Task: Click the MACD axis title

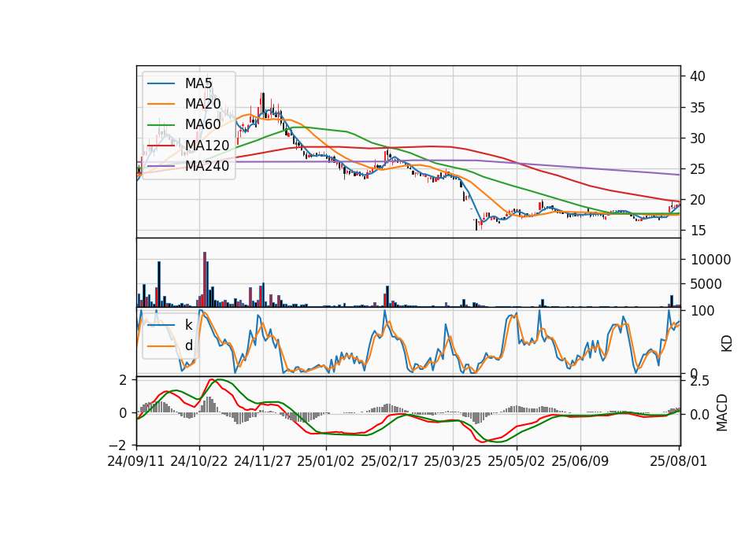Action: (x=722, y=412)
